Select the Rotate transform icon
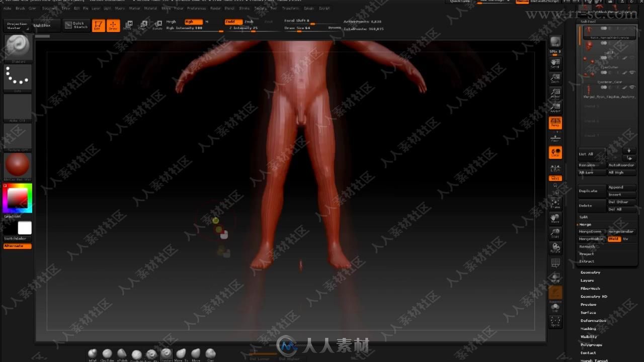This screenshot has width=644, height=362. tap(157, 26)
